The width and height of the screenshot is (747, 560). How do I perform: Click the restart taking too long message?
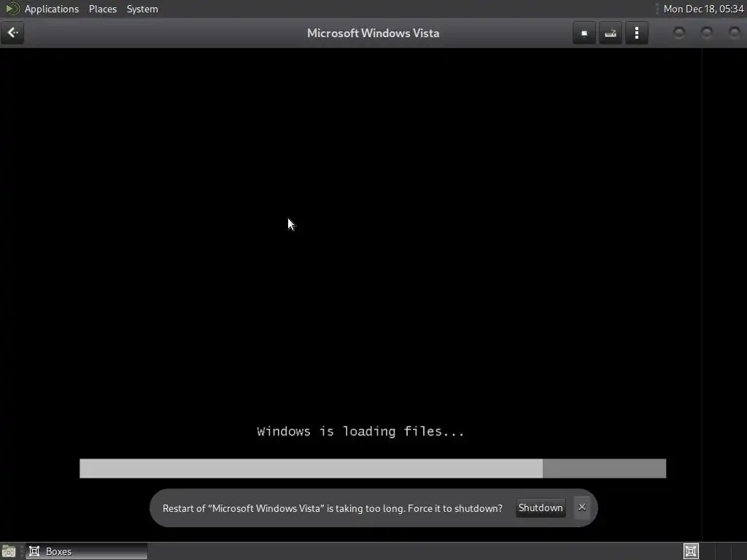pos(333,508)
